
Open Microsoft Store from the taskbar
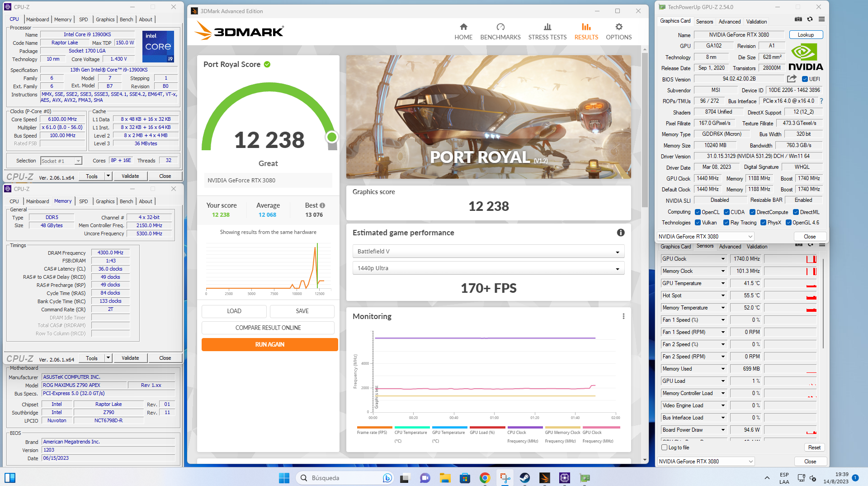pos(465,478)
